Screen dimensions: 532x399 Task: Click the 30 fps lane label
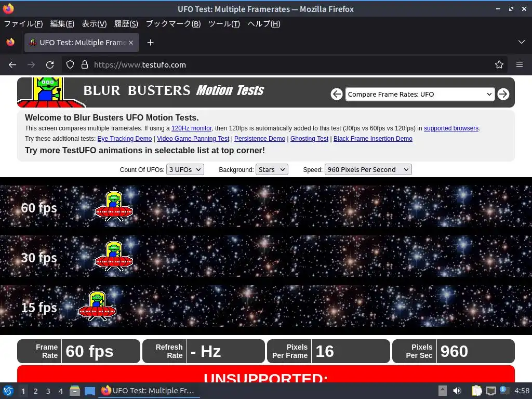click(38, 258)
